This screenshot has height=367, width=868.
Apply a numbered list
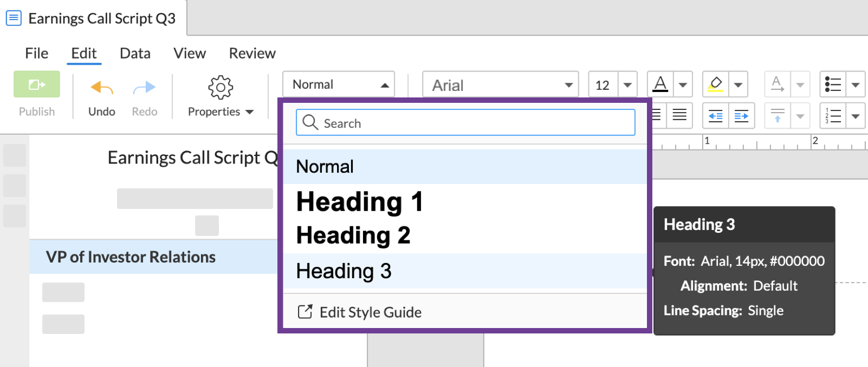pos(833,116)
